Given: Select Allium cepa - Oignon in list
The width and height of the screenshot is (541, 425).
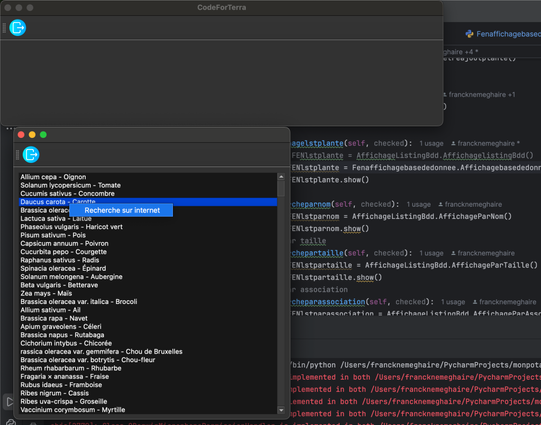Looking at the screenshot, I should [53, 177].
